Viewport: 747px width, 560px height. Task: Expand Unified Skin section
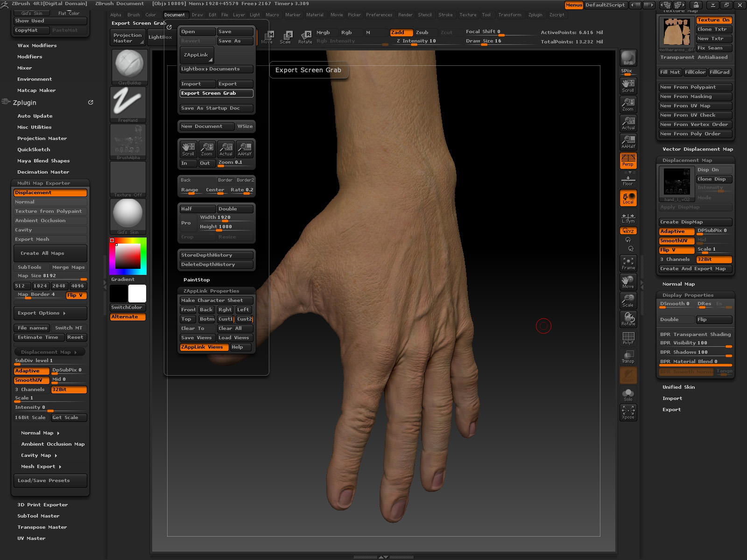click(x=678, y=387)
